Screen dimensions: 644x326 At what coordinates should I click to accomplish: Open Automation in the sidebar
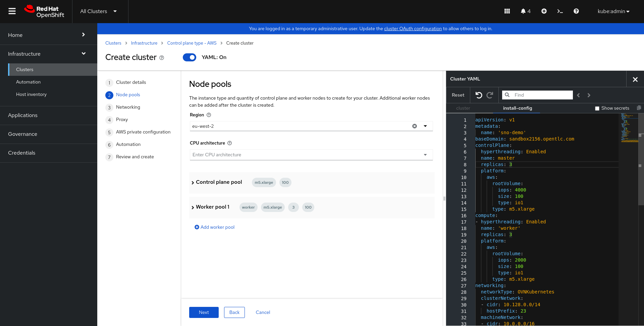53,82
